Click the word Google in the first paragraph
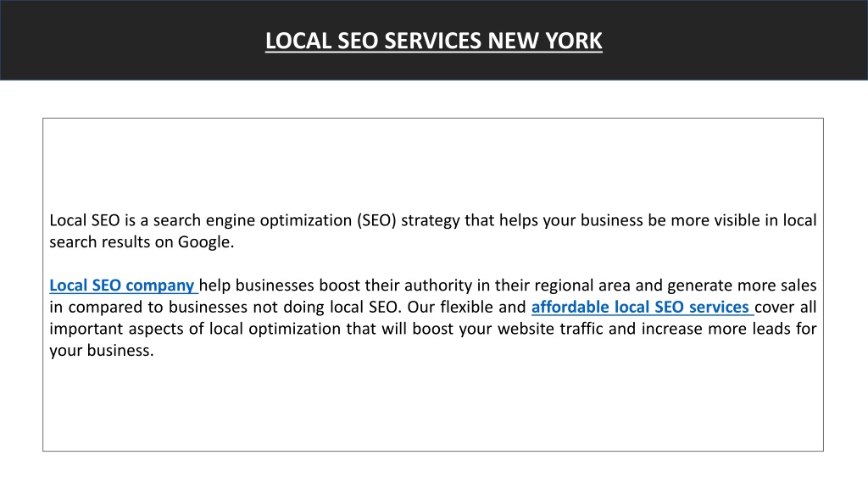The image size is (868, 488). point(203,242)
